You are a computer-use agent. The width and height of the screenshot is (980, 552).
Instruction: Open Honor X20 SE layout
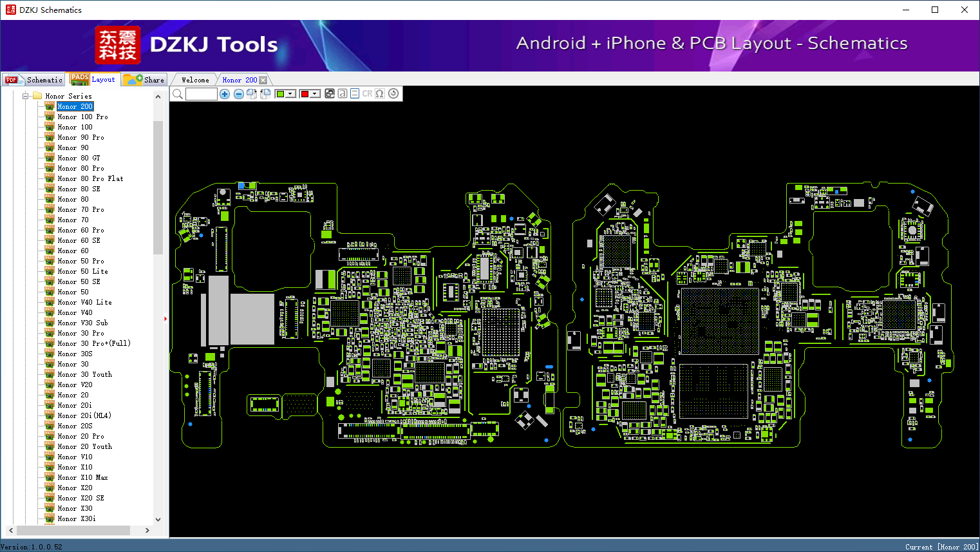(x=80, y=498)
